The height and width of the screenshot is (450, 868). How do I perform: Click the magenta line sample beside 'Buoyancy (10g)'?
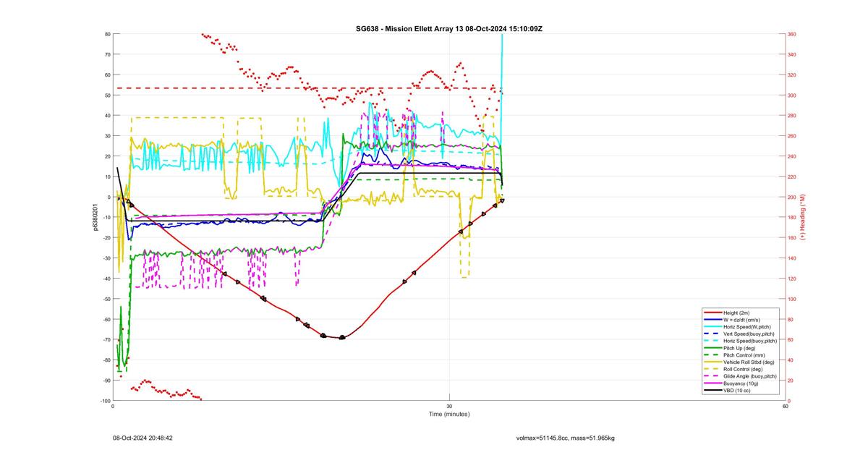tap(712, 384)
